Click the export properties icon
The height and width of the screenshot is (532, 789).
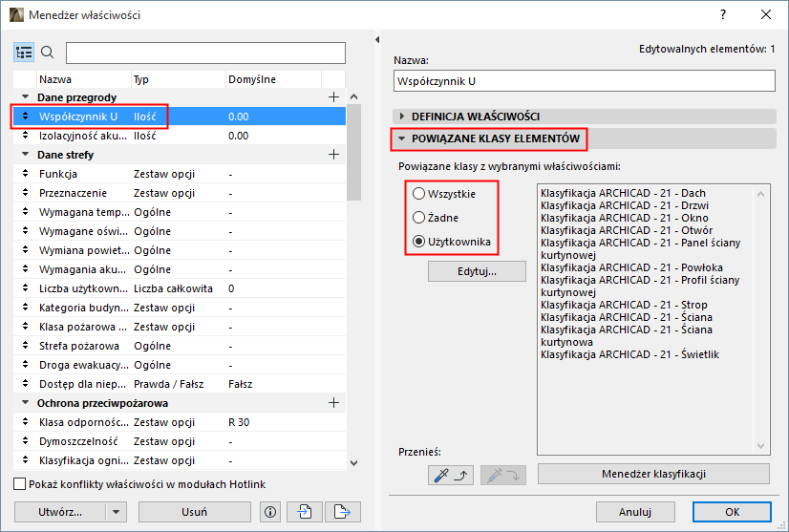[x=342, y=512]
